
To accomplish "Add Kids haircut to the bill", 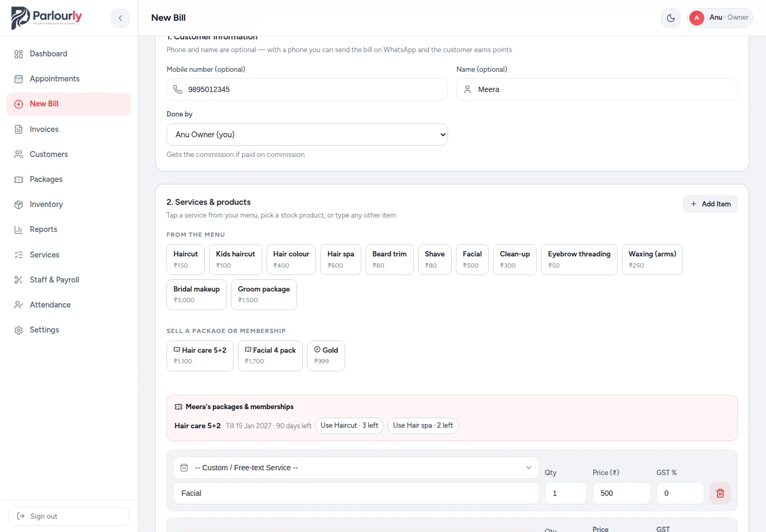I will click(x=236, y=260).
